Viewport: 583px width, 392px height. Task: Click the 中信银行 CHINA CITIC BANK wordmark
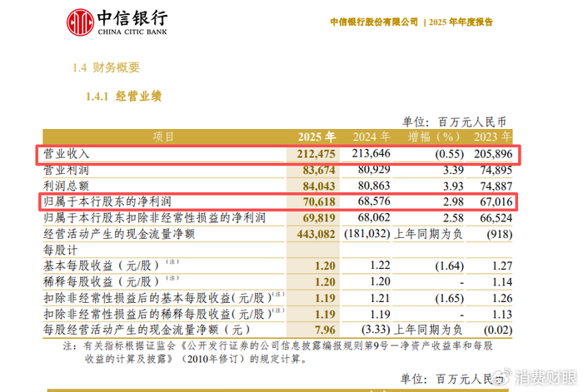tap(132, 22)
